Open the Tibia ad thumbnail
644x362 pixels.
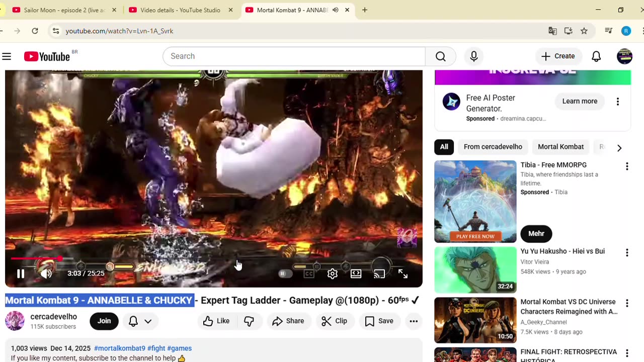click(475, 202)
